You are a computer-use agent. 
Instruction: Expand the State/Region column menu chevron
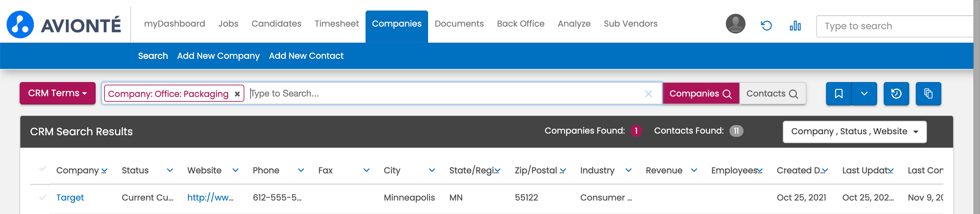(497, 171)
